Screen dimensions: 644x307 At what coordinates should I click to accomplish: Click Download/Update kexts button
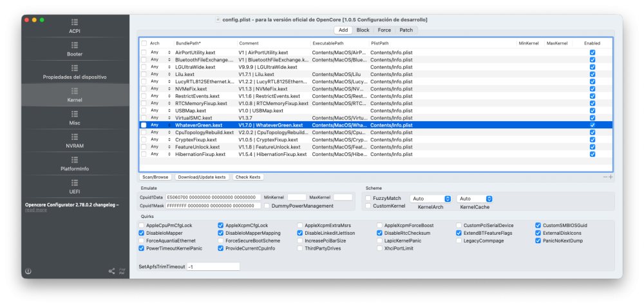202,177
